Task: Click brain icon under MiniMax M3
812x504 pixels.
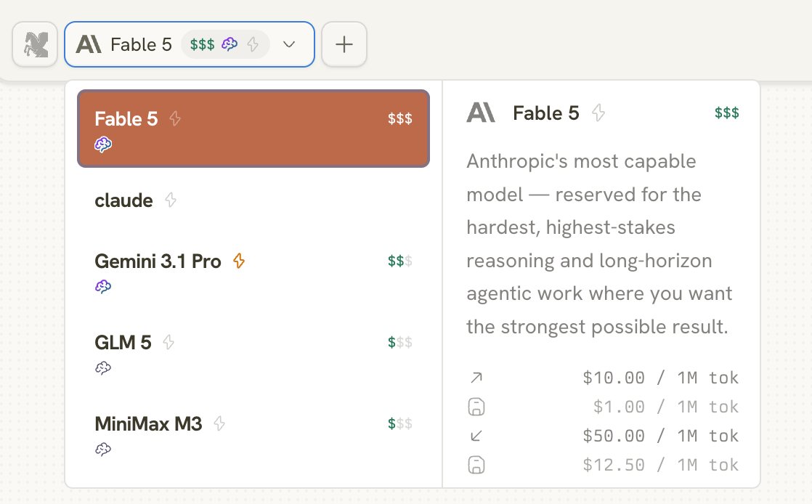Action: 103,449
